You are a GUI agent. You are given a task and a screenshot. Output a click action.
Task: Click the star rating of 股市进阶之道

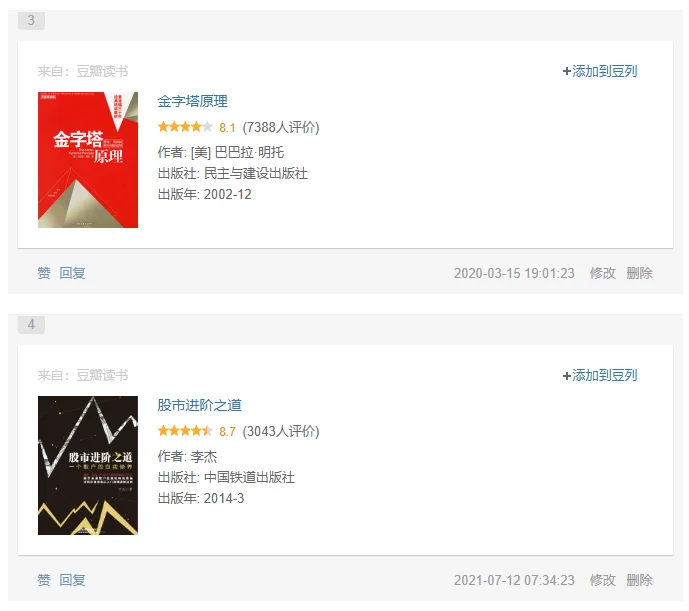185,431
